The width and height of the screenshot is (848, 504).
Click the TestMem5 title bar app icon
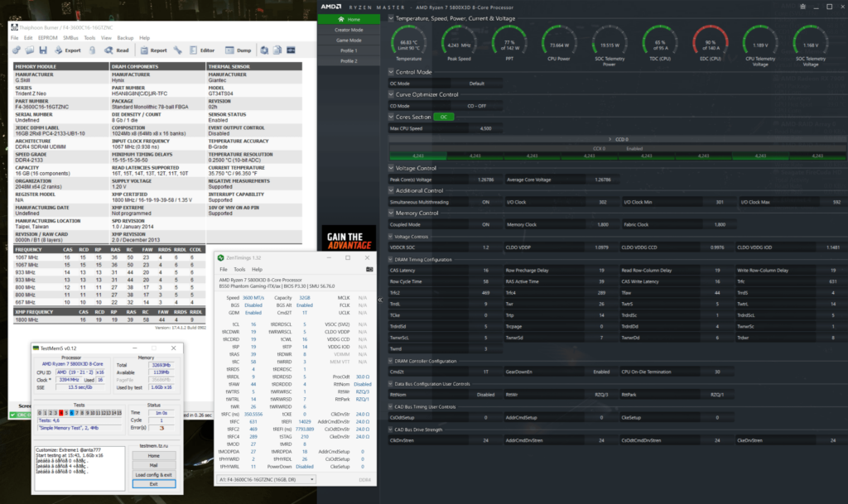coord(36,348)
